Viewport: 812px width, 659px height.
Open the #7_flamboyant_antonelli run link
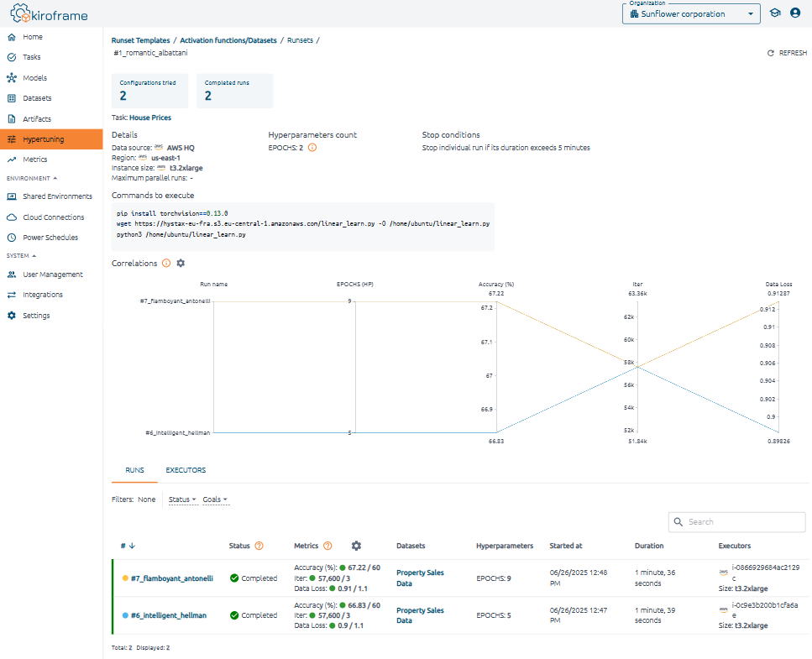[x=171, y=578]
